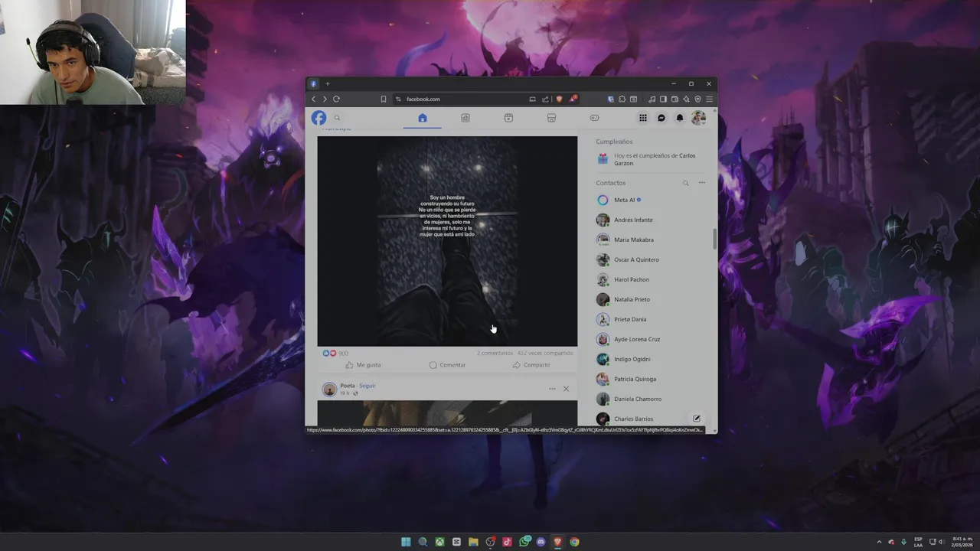Switch to the Facebook Video tab
The width and height of the screenshot is (980, 551).
pos(508,118)
